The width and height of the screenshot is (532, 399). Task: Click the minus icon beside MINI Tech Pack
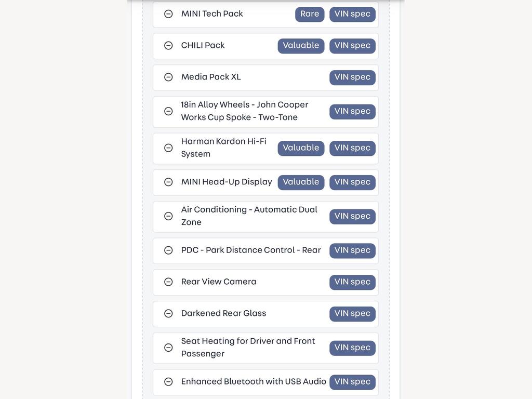tap(168, 14)
